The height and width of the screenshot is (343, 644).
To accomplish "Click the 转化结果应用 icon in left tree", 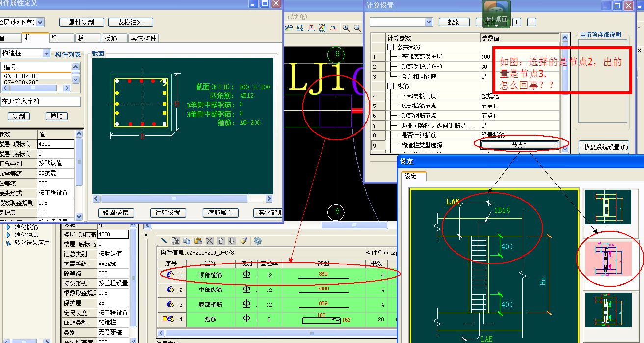I will (8, 243).
